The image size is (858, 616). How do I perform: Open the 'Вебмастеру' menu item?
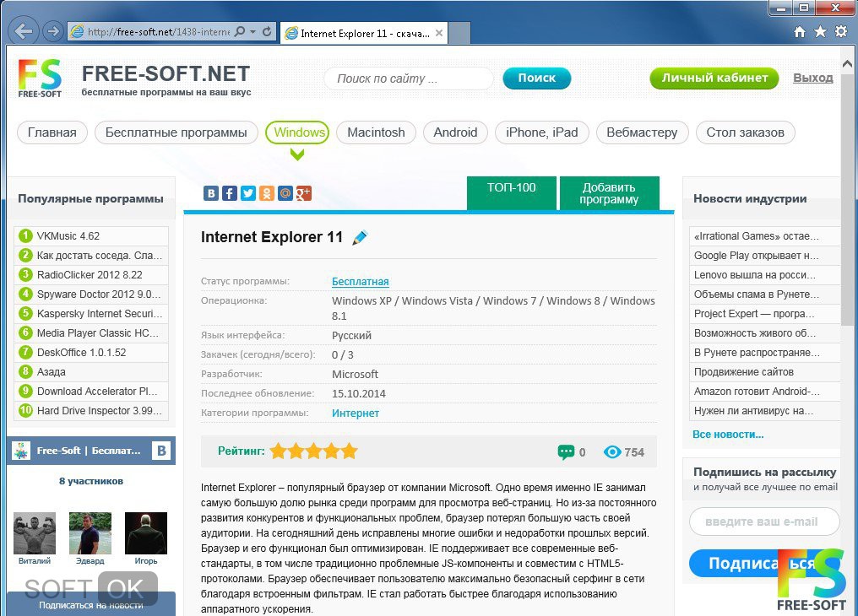pyautogui.click(x=642, y=132)
